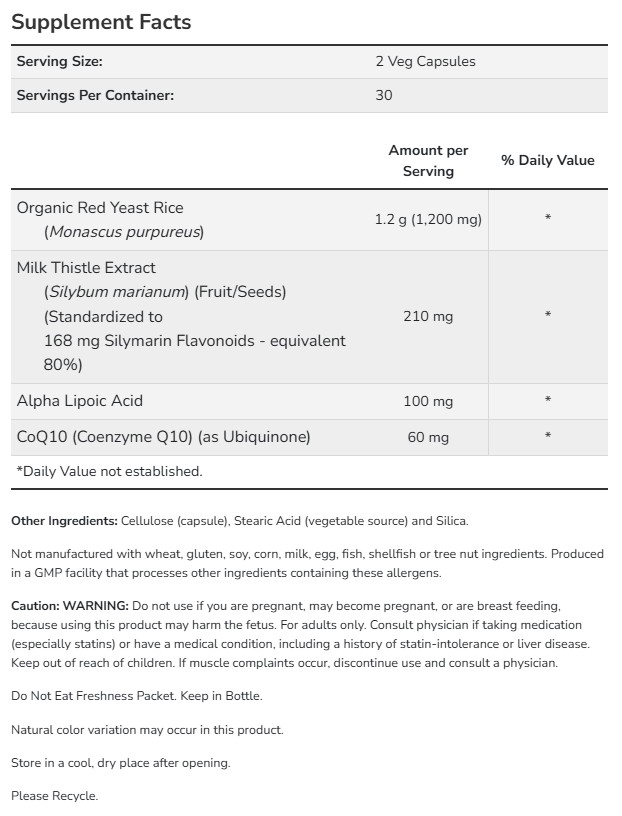
Task: Click the % Daily Value column header
Action: point(547,160)
